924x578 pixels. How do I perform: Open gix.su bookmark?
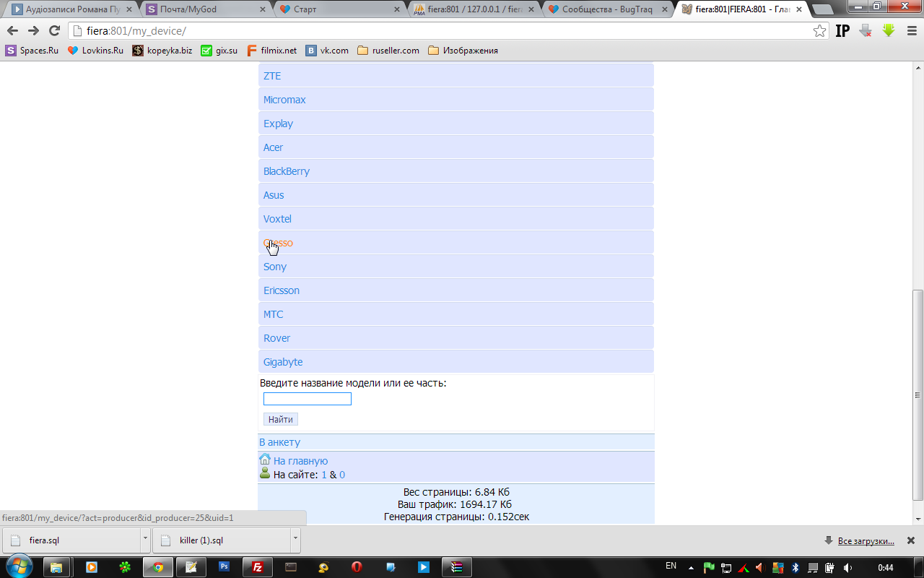tap(219, 51)
